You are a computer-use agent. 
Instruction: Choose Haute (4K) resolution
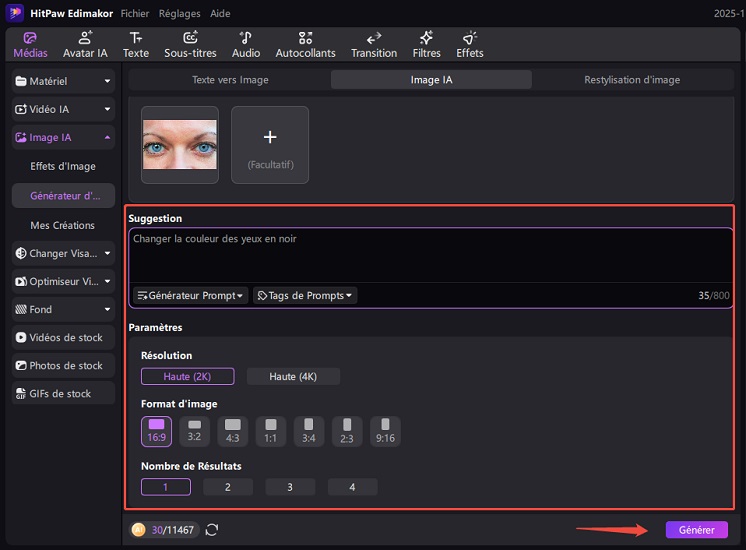293,376
